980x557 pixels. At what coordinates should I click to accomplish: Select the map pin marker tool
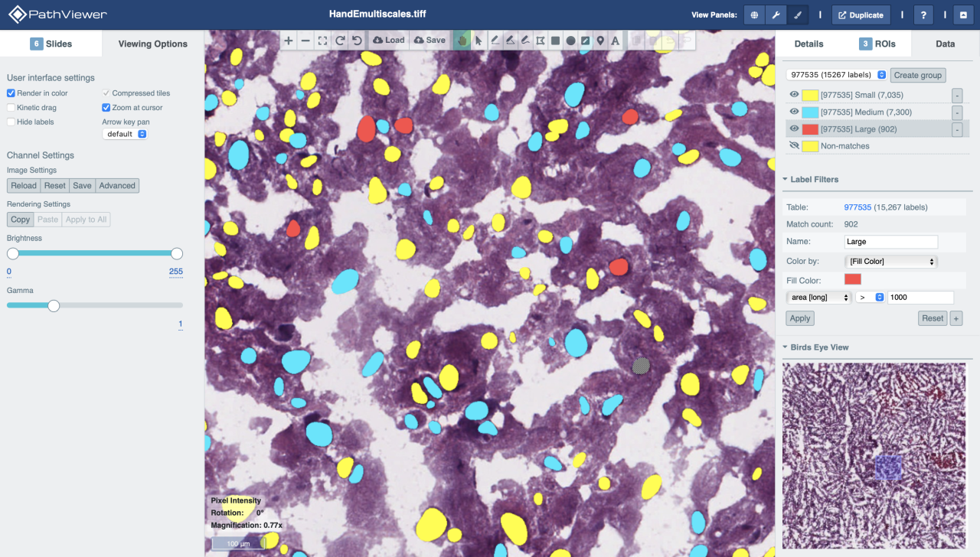click(x=600, y=41)
